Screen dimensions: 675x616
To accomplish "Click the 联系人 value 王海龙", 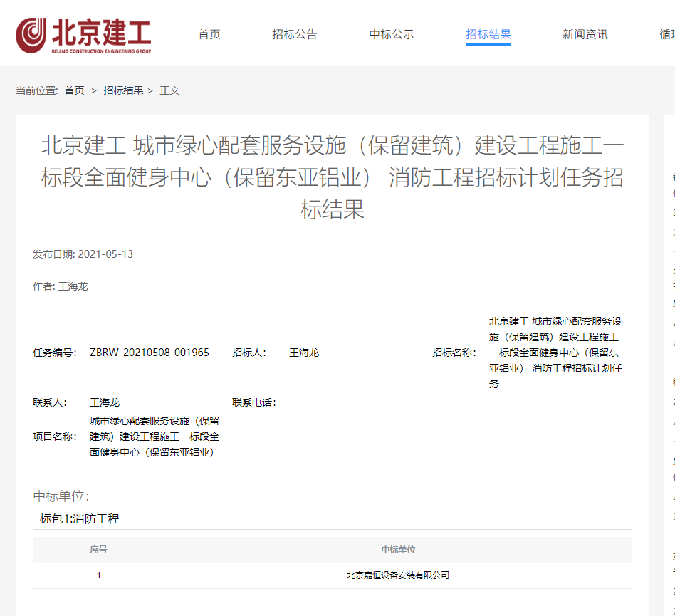I will [x=105, y=402].
